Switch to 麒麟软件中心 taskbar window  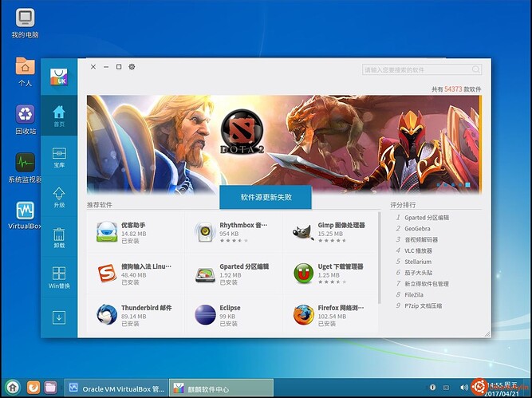tap(221, 388)
